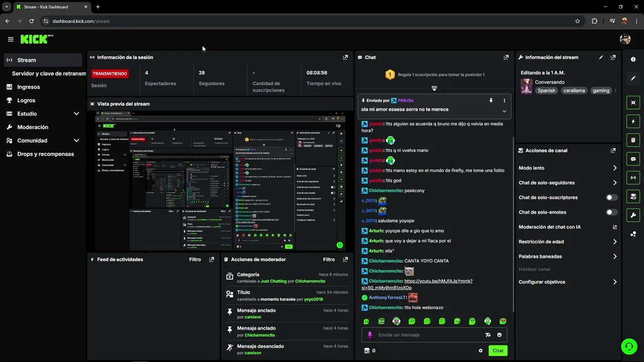The image size is (644, 362).
Task: Reload the browser page
Action: [x=31, y=21]
